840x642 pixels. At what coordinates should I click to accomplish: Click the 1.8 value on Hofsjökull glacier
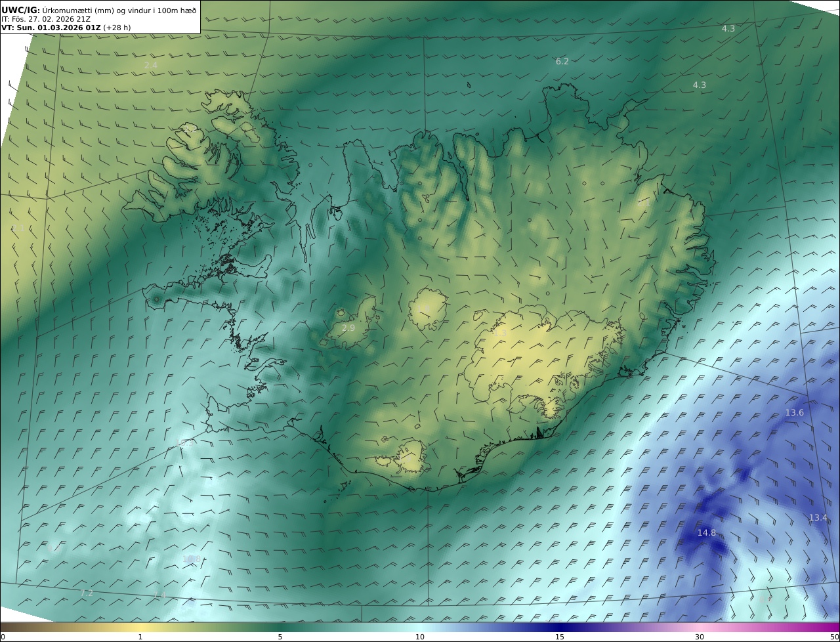(424, 309)
